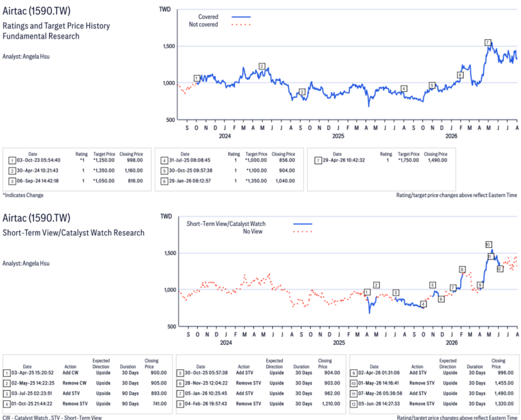The image size is (521, 420).
Task: Select the date "30-Apr-24 10:21:43"
Action: pos(38,171)
